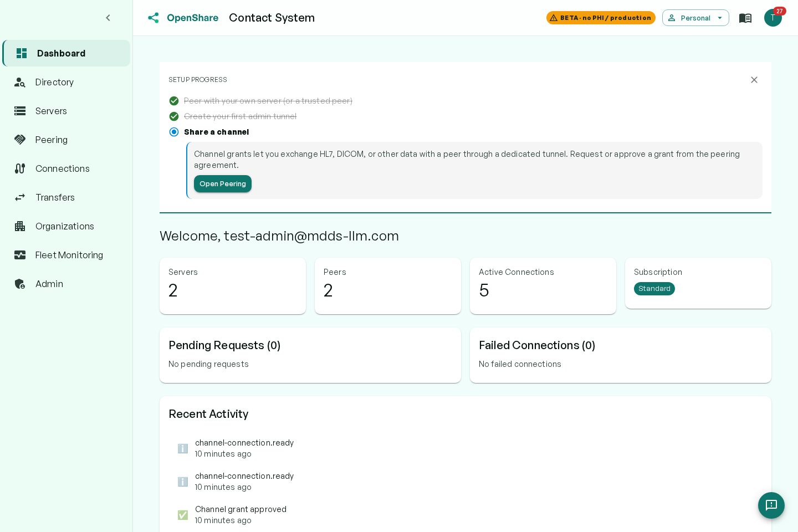Open the documentation book icon
The image size is (798, 532).
tap(745, 18)
